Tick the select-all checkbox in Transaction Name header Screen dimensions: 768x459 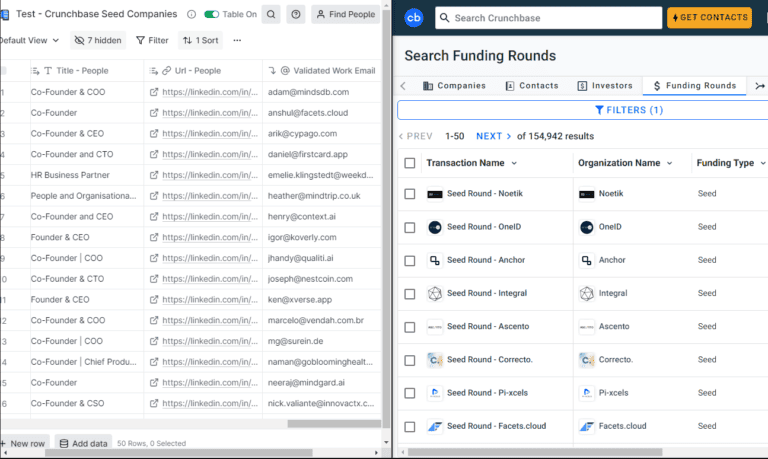410,163
